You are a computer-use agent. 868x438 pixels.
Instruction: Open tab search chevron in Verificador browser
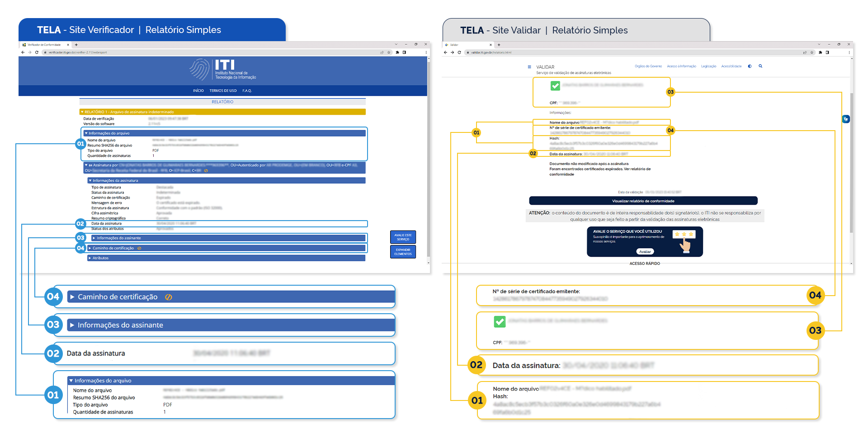pos(396,44)
